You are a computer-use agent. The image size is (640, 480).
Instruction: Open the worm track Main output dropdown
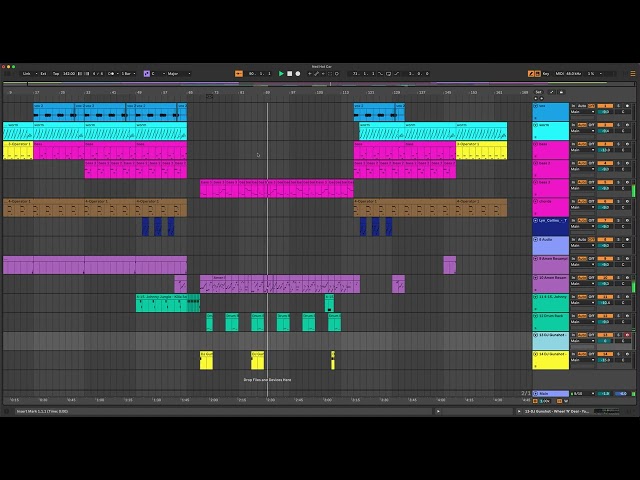582,131
